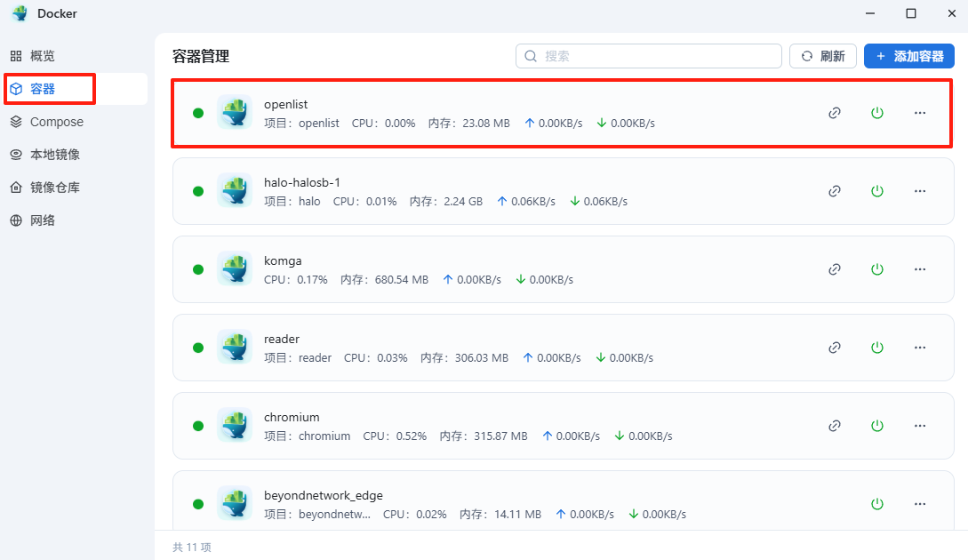Image resolution: width=968 pixels, height=560 pixels.
Task: Click the Docker app logo in title bar
Action: coord(20,13)
